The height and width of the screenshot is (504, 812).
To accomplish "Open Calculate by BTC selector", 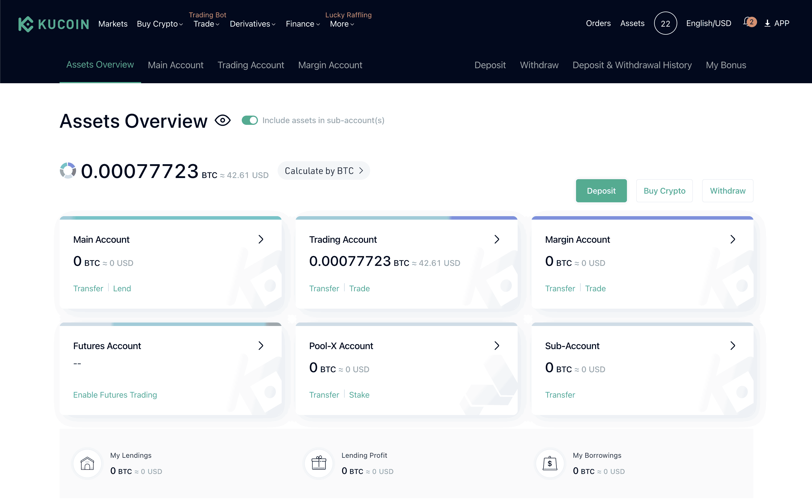I will tap(324, 171).
